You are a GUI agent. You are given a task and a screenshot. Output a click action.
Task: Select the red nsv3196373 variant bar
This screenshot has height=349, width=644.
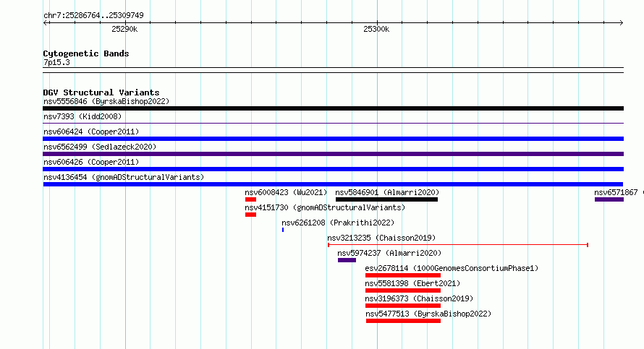pos(403,306)
